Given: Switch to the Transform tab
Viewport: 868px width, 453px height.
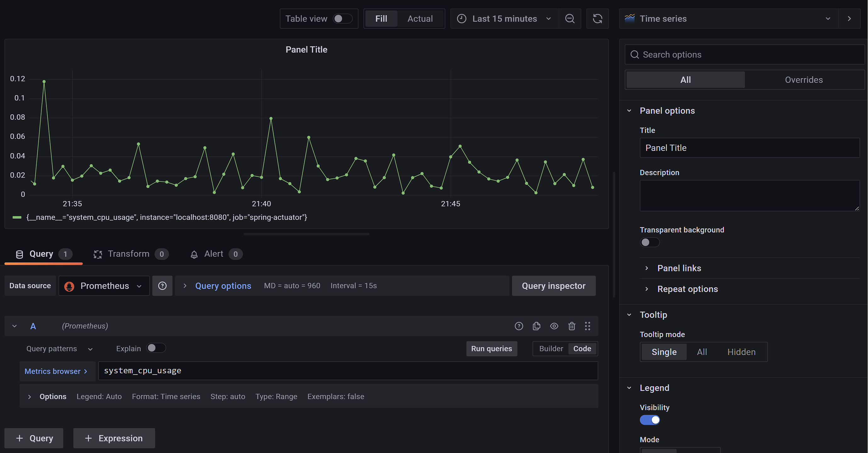Looking at the screenshot, I should click(128, 254).
